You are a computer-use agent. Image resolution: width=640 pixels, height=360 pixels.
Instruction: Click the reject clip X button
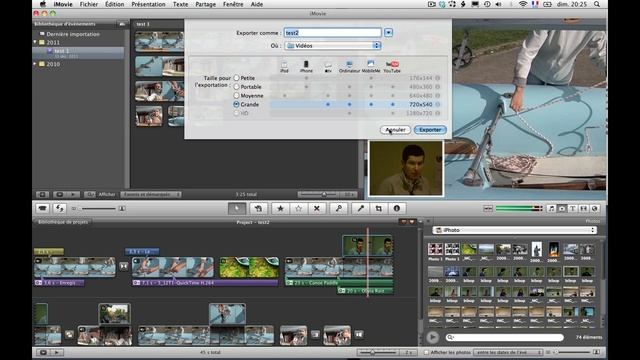[x=317, y=209]
